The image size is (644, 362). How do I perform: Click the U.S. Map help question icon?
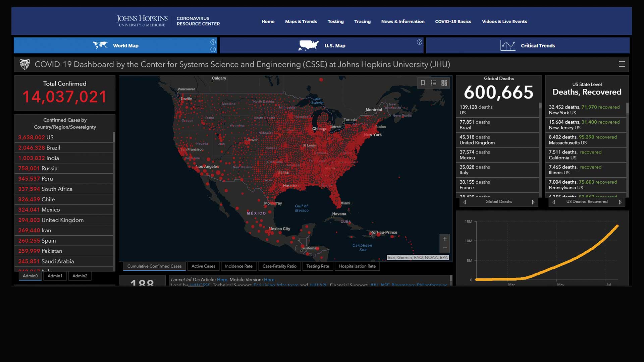(x=419, y=42)
